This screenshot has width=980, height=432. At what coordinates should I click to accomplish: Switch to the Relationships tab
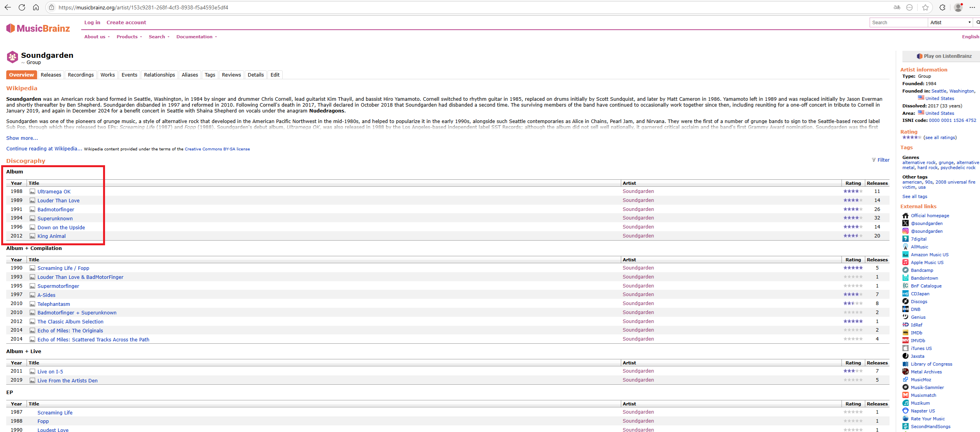159,75
